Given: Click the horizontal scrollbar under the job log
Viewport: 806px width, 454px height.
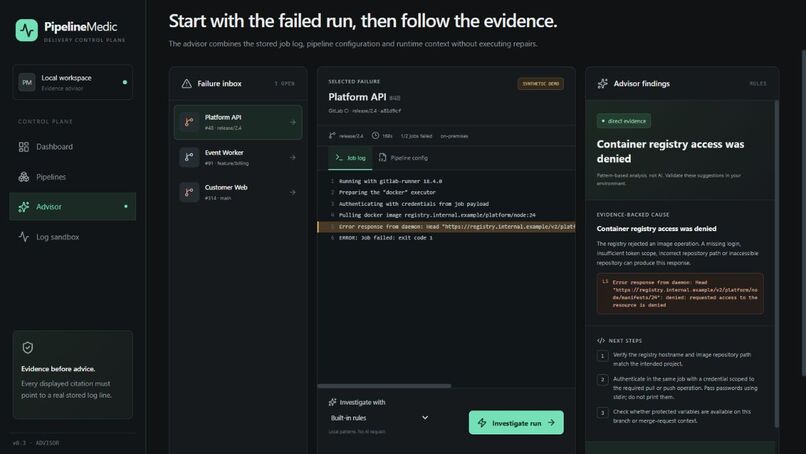Looking at the screenshot, I should click(384, 386).
